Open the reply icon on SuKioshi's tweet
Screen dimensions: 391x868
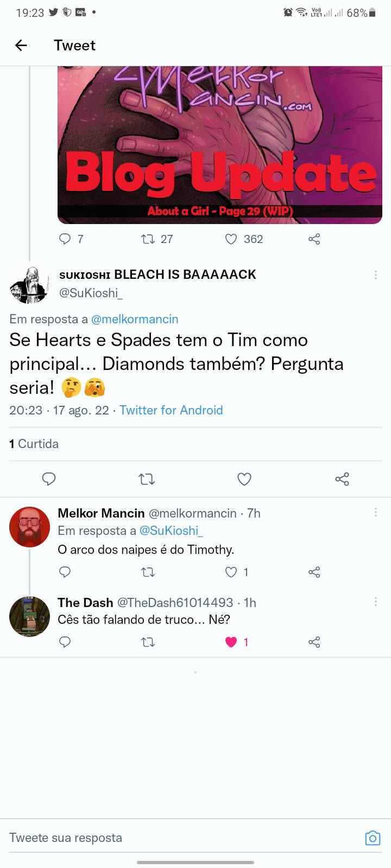[x=49, y=479]
